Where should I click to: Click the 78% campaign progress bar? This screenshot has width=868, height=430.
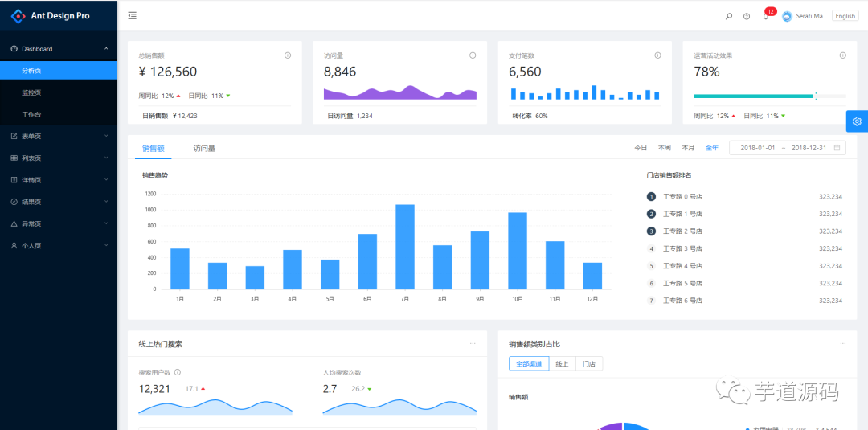769,96
